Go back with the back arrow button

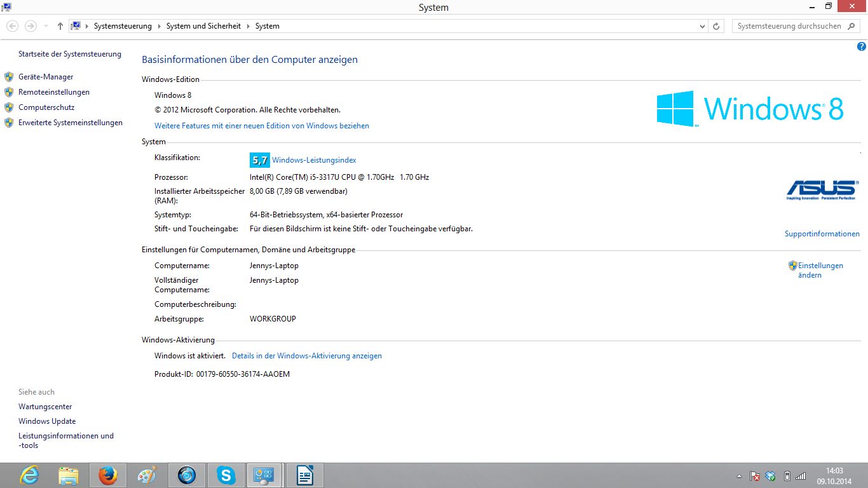coord(12,26)
